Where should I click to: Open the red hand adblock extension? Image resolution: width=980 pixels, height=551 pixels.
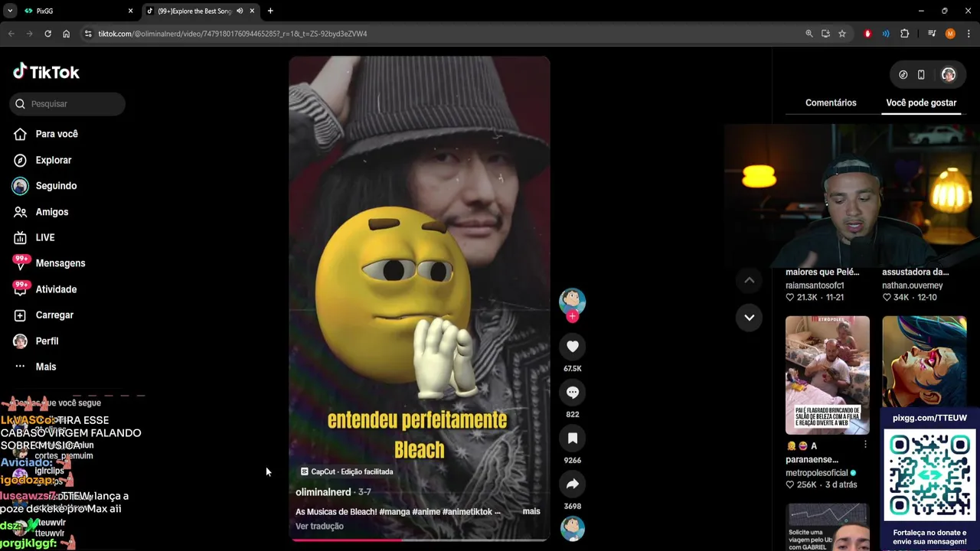[x=867, y=34]
